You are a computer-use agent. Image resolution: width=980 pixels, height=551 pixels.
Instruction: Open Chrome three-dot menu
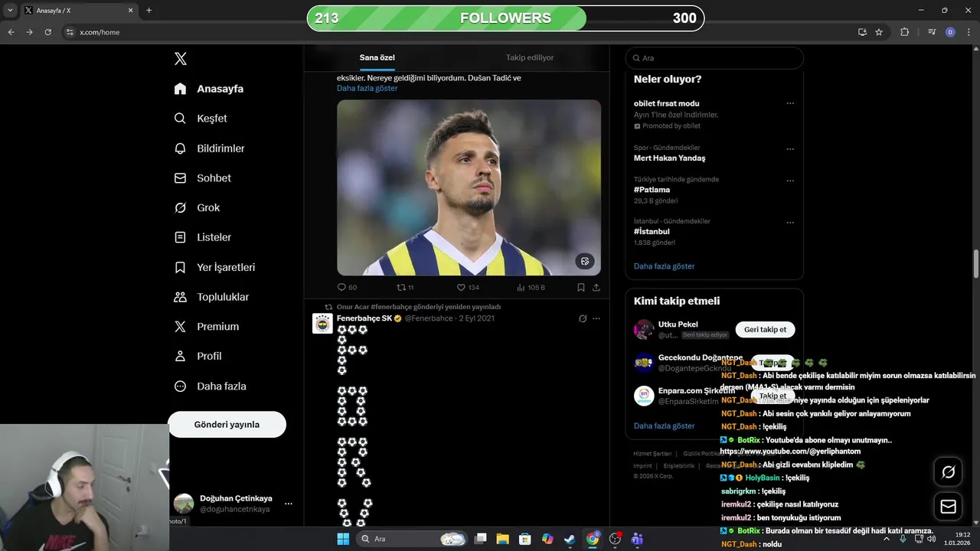pyautogui.click(x=969, y=32)
